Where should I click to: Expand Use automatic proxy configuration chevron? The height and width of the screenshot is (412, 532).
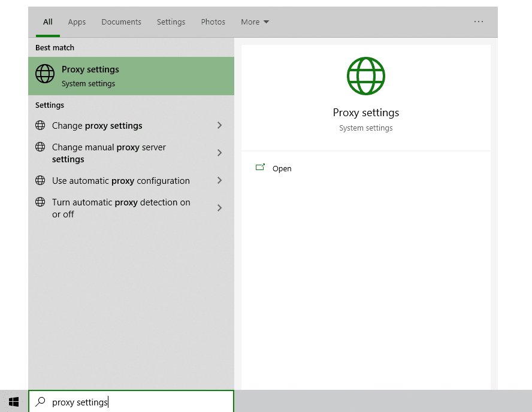point(219,180)
